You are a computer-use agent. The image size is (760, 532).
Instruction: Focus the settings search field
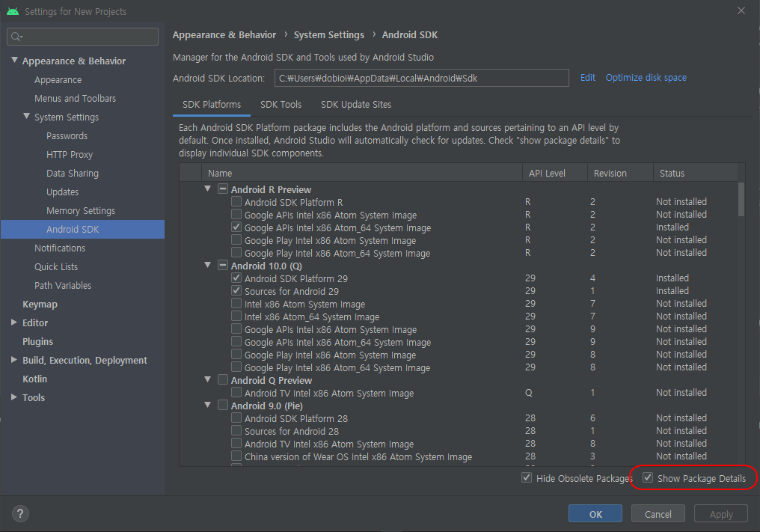pos(82,37)
